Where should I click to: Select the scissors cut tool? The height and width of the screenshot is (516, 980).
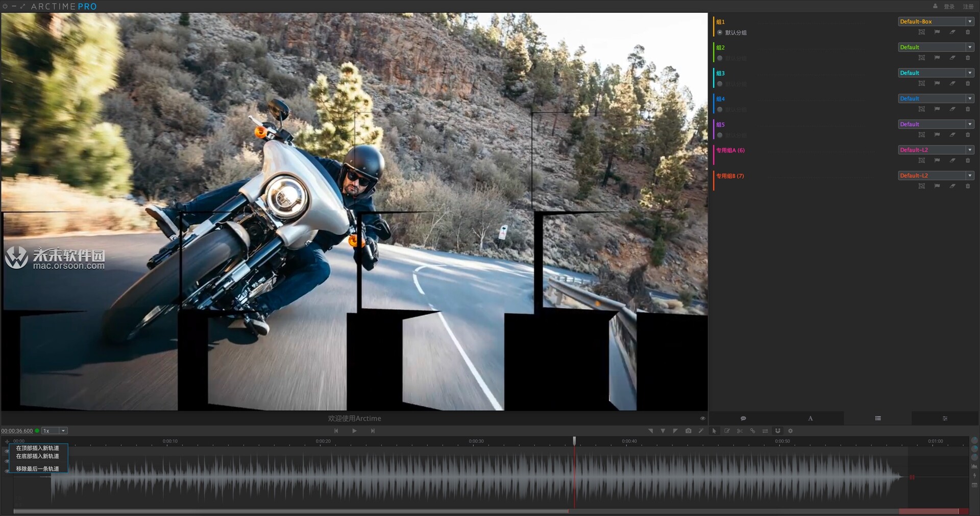click(x=740, y=431)
